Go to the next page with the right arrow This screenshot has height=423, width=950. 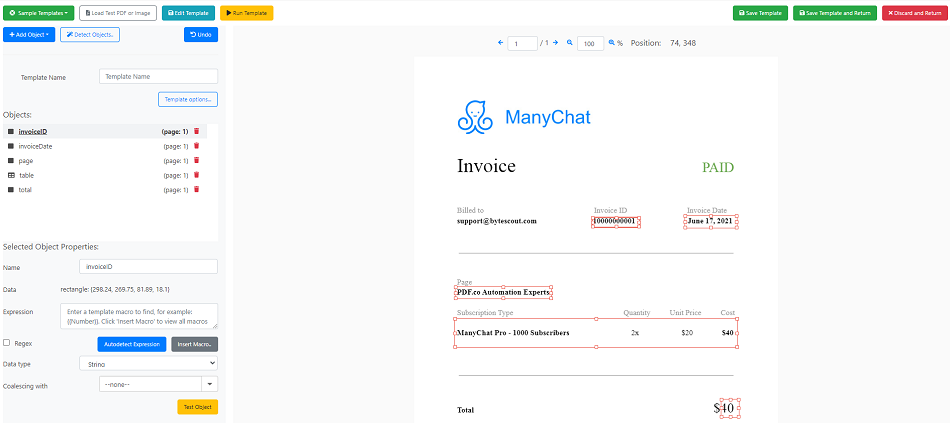(556, 43)
